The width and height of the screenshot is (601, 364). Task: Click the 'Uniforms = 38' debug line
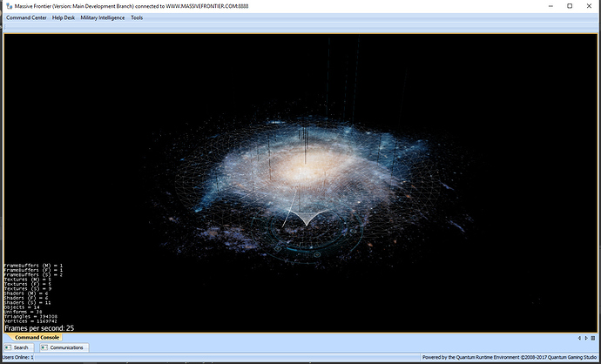[x=23, y=312]
